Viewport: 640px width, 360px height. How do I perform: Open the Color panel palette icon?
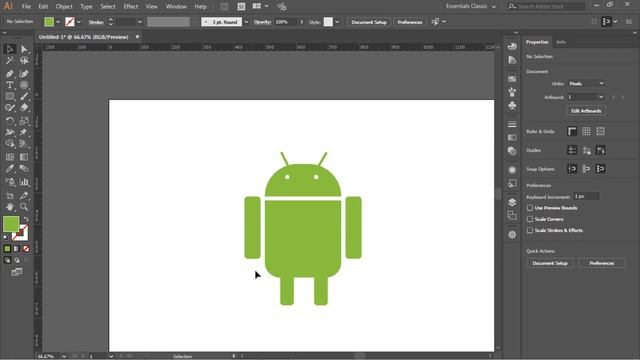pos(512,47)
